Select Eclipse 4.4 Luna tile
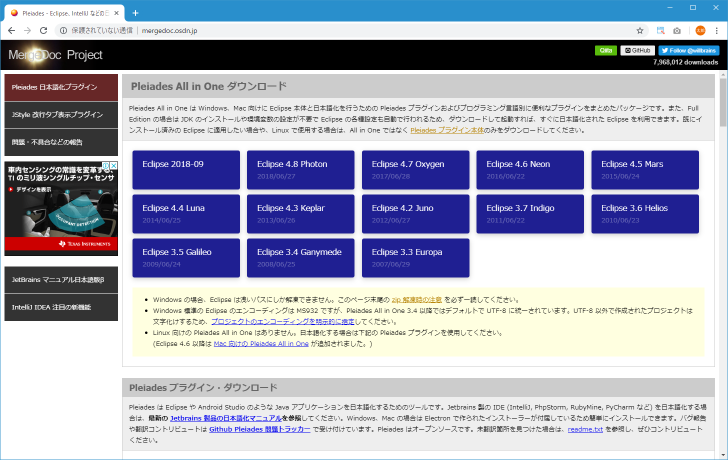This screenshot has width=728, height=460. coord(186,214)
